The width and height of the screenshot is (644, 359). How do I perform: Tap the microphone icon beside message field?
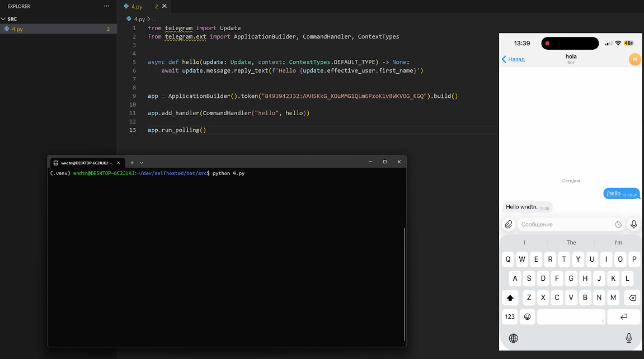point(633,224)
